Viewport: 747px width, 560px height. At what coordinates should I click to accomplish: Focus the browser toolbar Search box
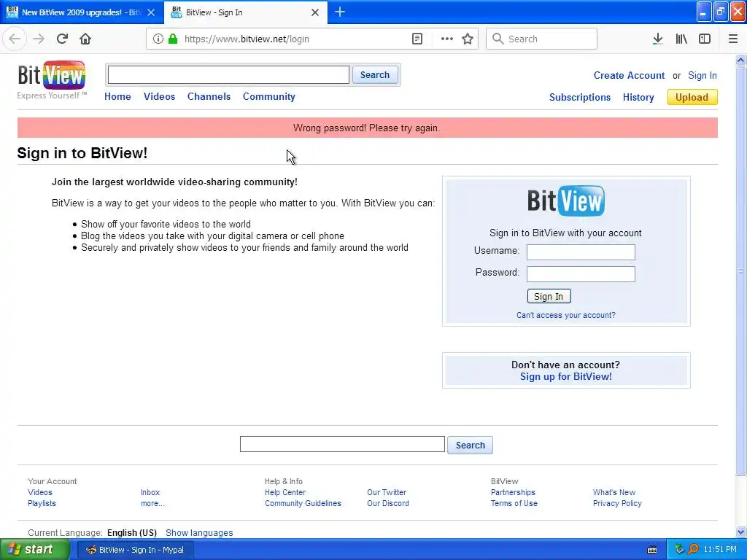541,39
